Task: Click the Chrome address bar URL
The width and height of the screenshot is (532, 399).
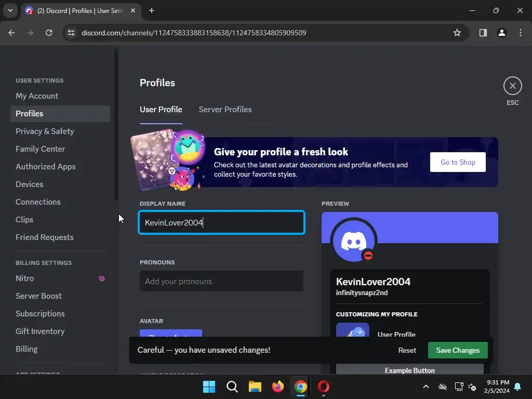Action: pos(194,33)
